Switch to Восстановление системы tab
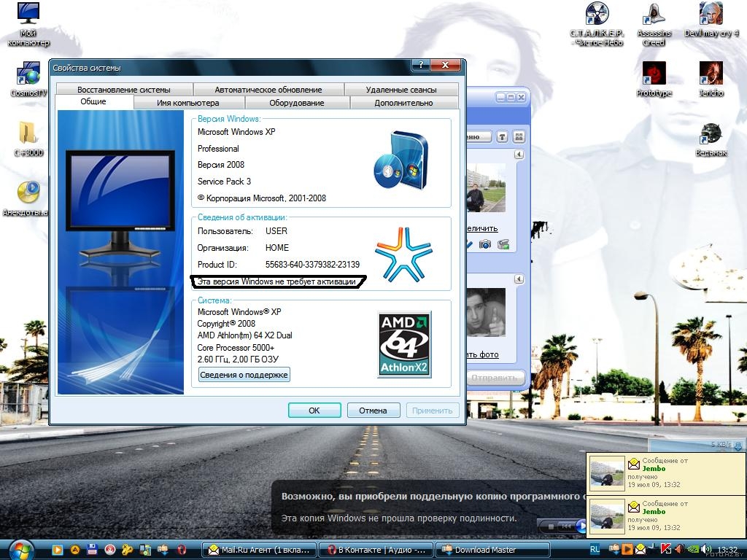747x560 pixels. [x=124, y=90]
